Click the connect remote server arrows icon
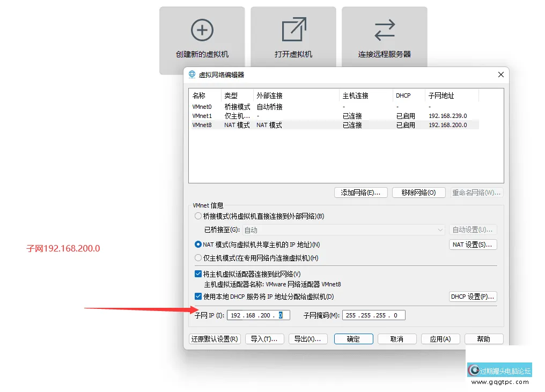Image resolution: width=545 pixels, height=392 pixels. coord(385,31)
